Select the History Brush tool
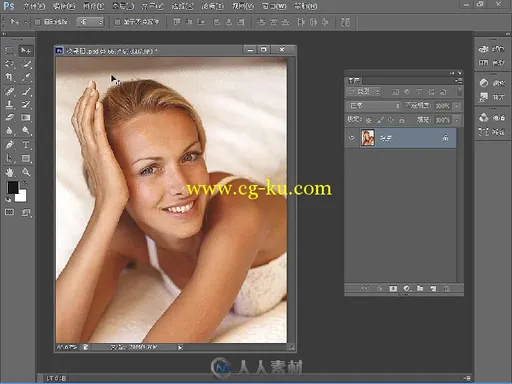The width and height of the screenshot is (512, 384). 26,104
